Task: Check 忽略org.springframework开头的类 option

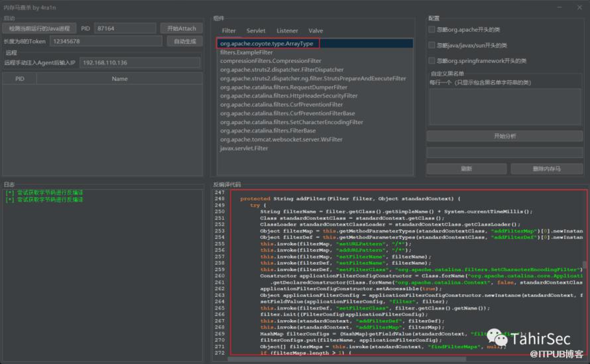Action: click(x=432, y=60)
